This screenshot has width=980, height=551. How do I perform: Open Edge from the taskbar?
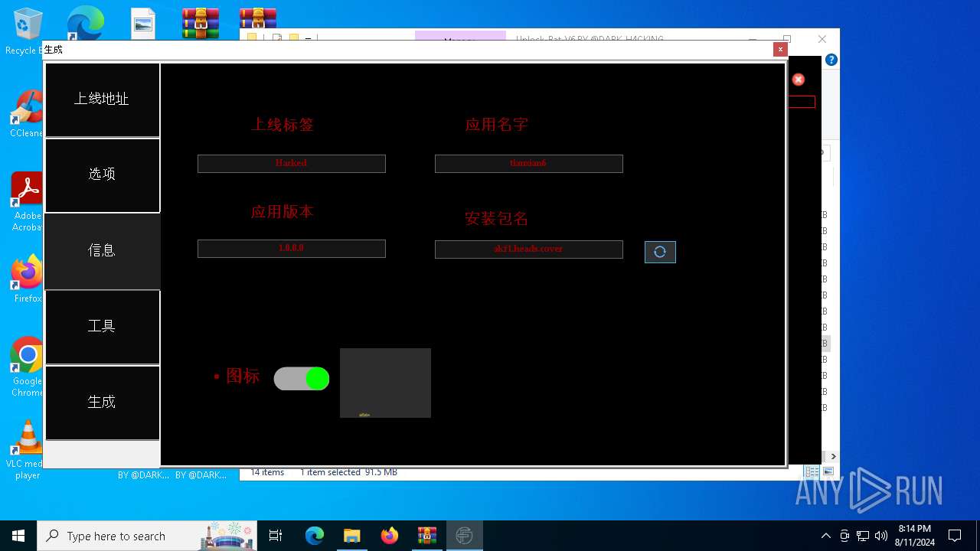pos(315,536)
